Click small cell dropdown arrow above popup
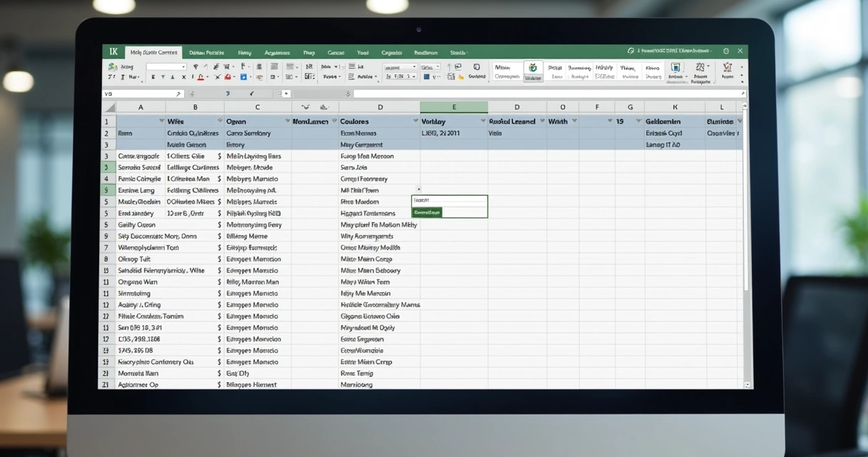Viewport: 868px width, 457px height. [x=418, y=189]
